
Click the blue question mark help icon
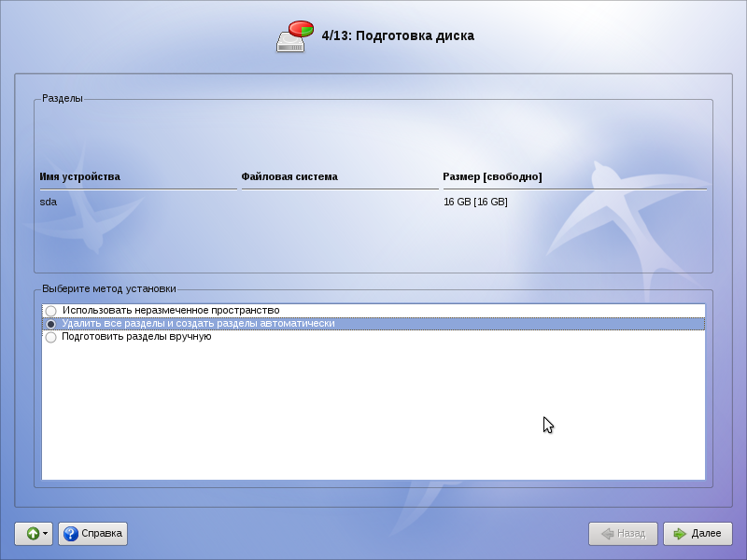[70, 534]
